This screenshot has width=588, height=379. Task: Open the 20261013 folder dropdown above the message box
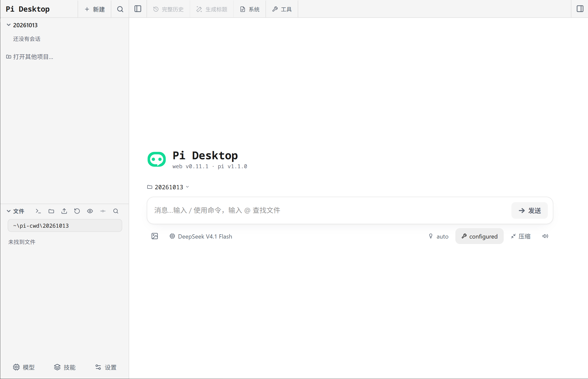coord(168,187)
